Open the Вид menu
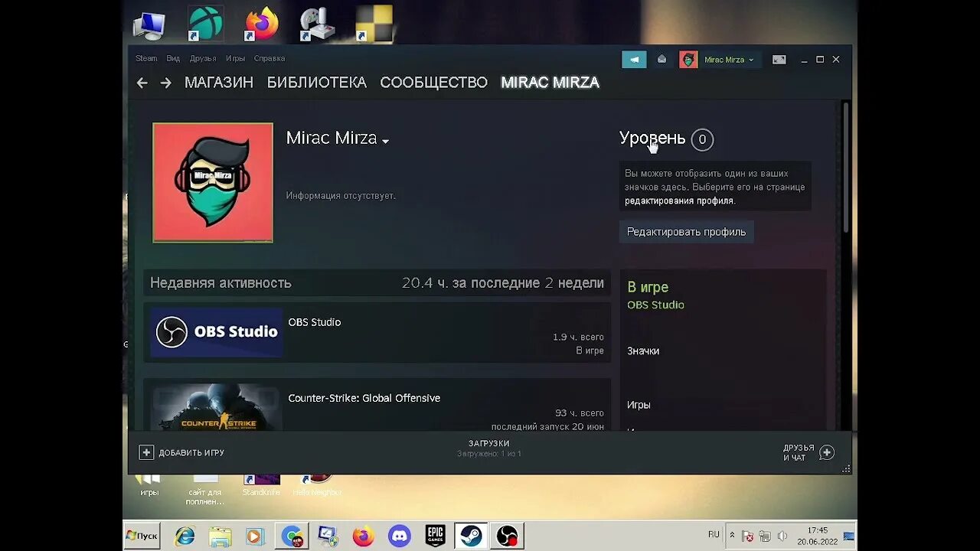The image size is (980, 551). 173,59
